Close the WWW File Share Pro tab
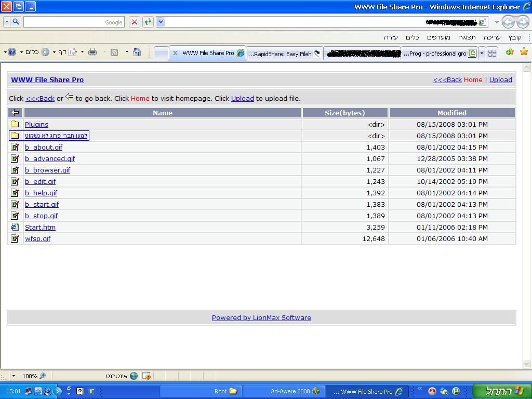This screenshot has width=532, height=399. pyautogui.click(x=176, y=53)
